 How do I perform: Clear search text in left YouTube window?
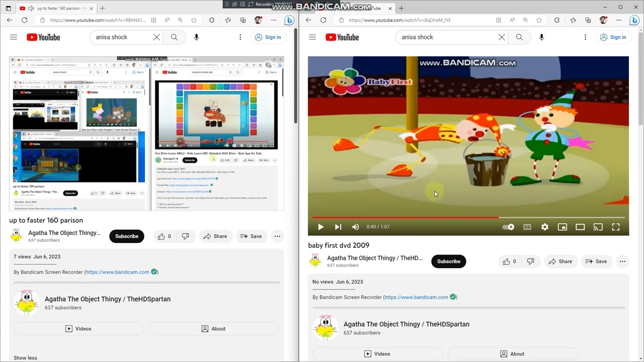tap(156, 37)
